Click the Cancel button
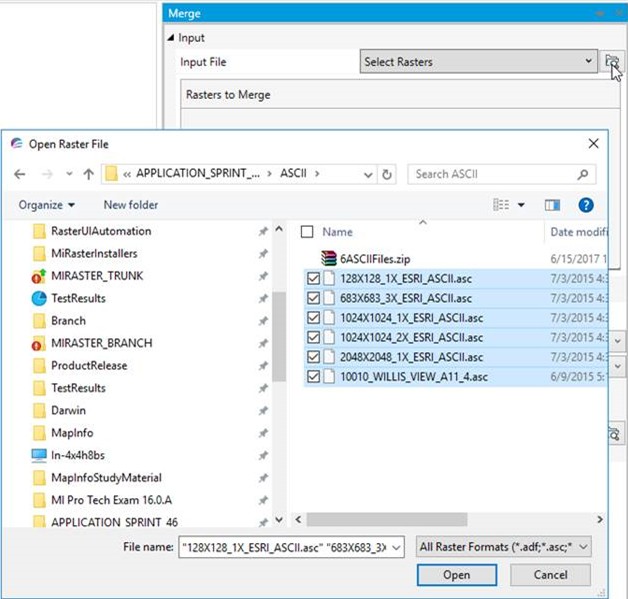 pos(550,575)
